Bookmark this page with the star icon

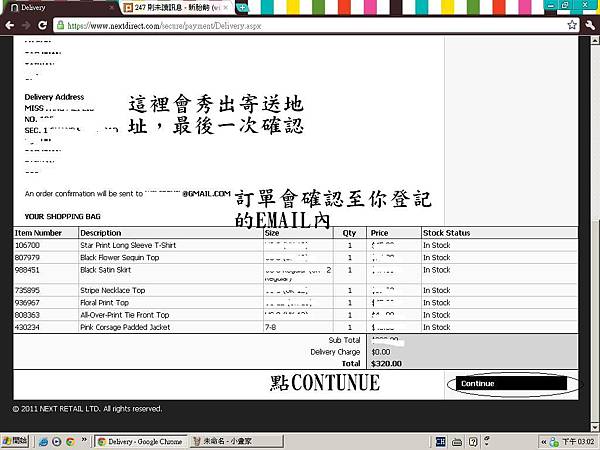pyautogui.click(x=572, y=25)
